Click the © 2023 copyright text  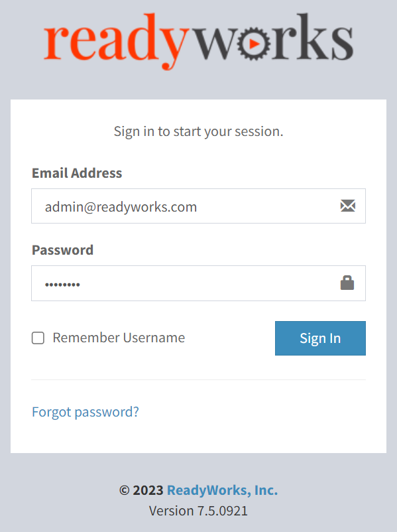(x=141, y=490)
